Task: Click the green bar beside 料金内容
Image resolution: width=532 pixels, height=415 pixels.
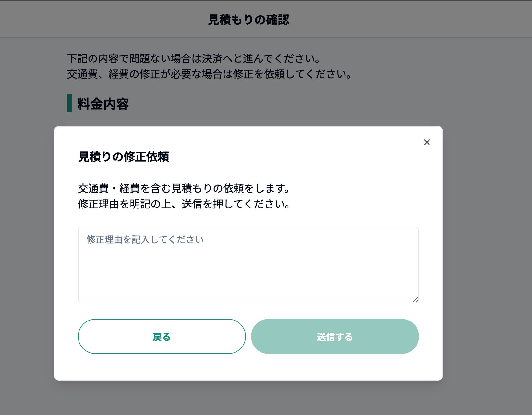Action: [x=69, y=103]
